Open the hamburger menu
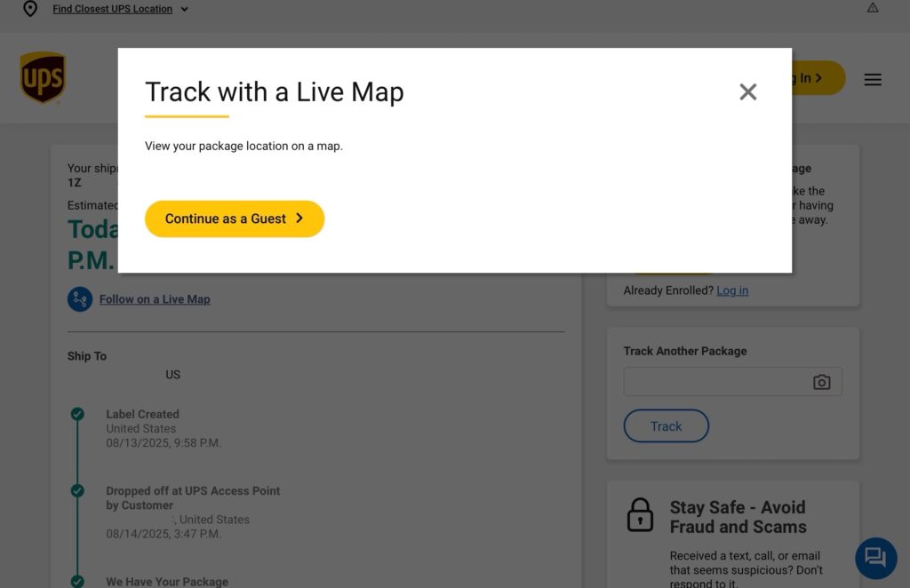Viewport: 910px width, 588px height. 873,79
